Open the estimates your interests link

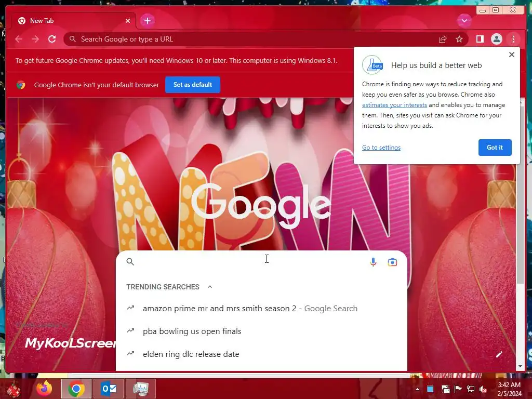coord(394,105)
